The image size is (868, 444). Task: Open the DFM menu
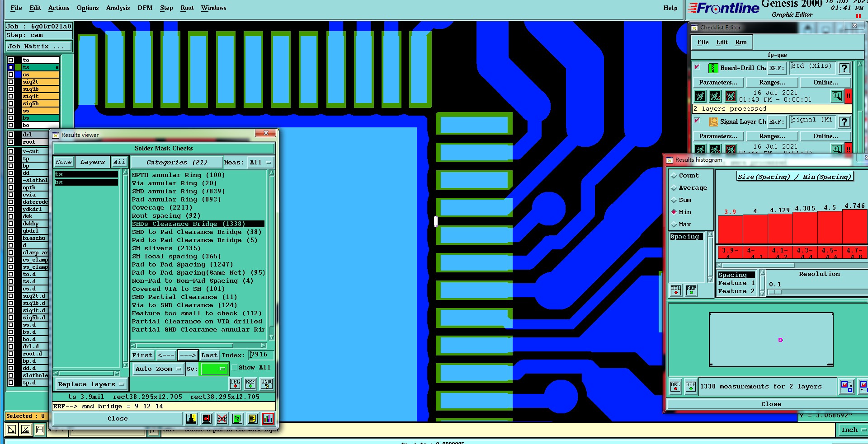145,8
